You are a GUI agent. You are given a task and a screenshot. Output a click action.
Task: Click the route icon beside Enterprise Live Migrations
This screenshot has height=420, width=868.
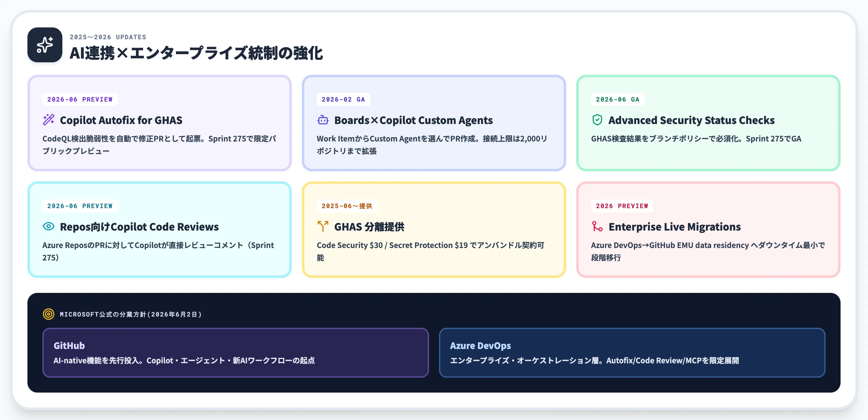point(597,226)
